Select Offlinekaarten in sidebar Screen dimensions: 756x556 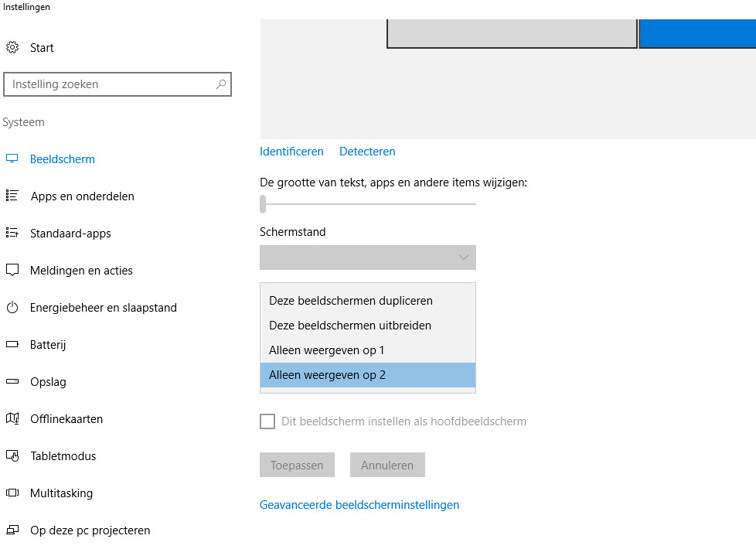(66, 419)
